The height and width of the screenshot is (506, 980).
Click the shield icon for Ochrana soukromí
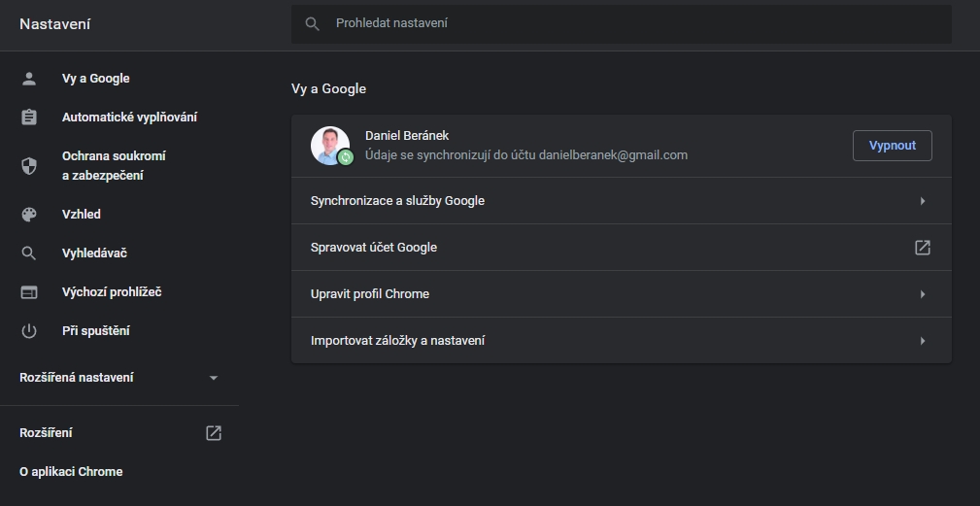(x=29, y=166)
